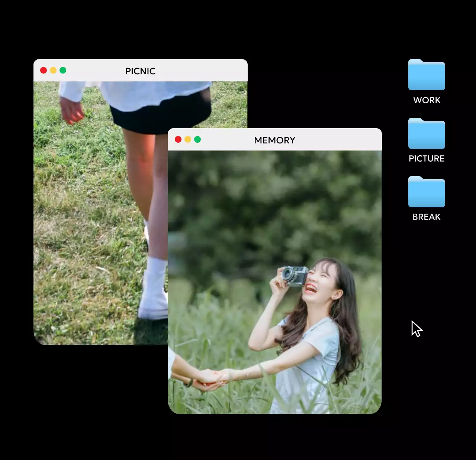Click the WORK folder label text

[427, 100]
